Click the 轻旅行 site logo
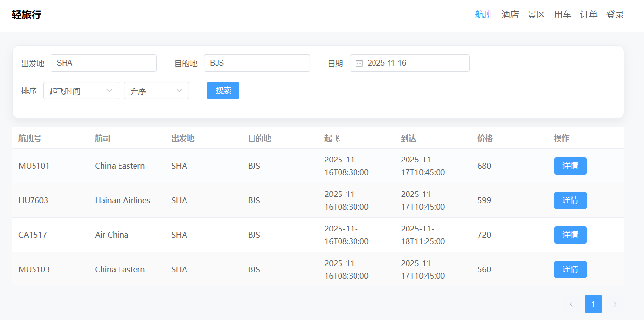 27,15
